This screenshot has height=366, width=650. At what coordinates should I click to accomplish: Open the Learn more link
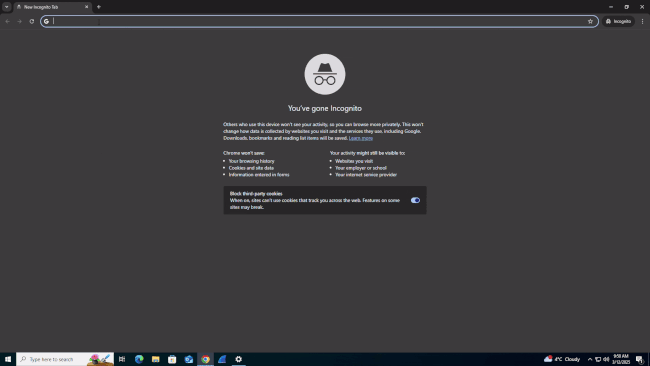pos(361,138)
